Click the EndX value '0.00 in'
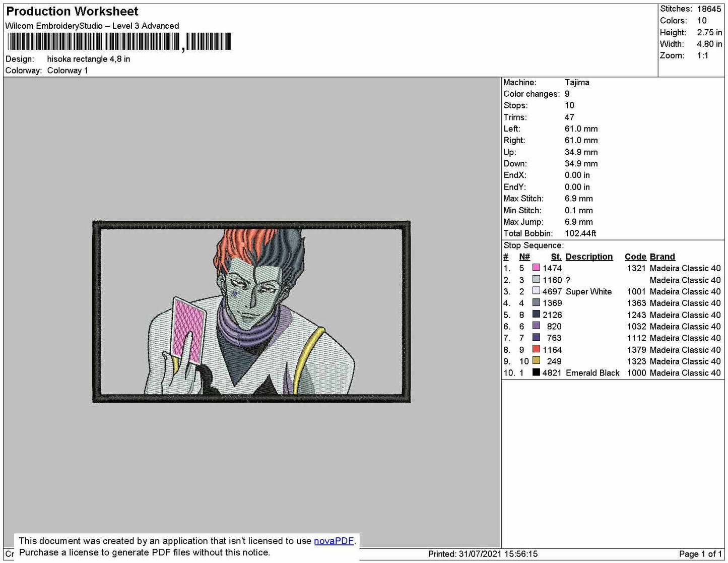 click(577, 175)
